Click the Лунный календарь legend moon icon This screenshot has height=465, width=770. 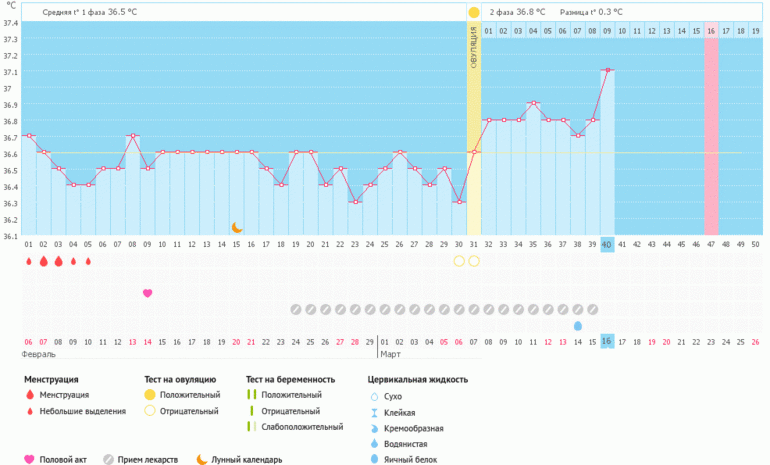[x=201, y=460]
